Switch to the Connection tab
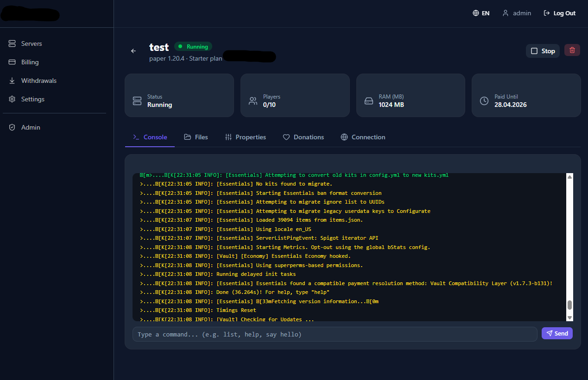This screenshot has width=588, height=380. (363, 137)
